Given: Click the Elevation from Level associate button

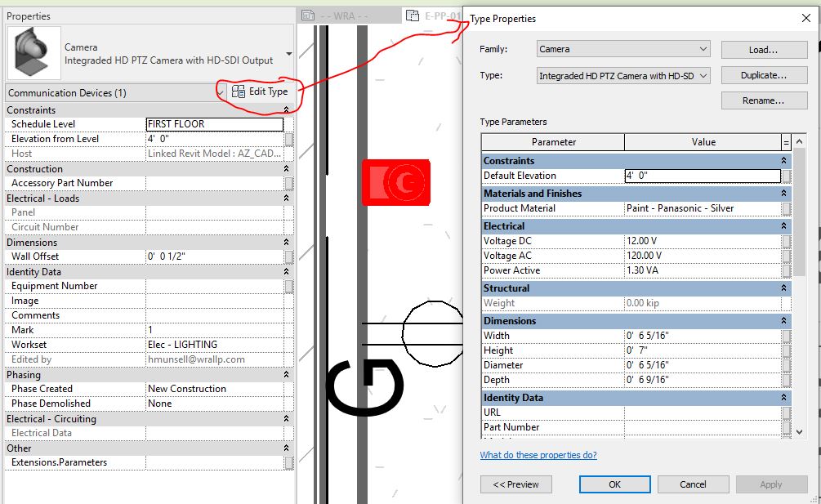Looking at the screenshot, I should 288,139.
